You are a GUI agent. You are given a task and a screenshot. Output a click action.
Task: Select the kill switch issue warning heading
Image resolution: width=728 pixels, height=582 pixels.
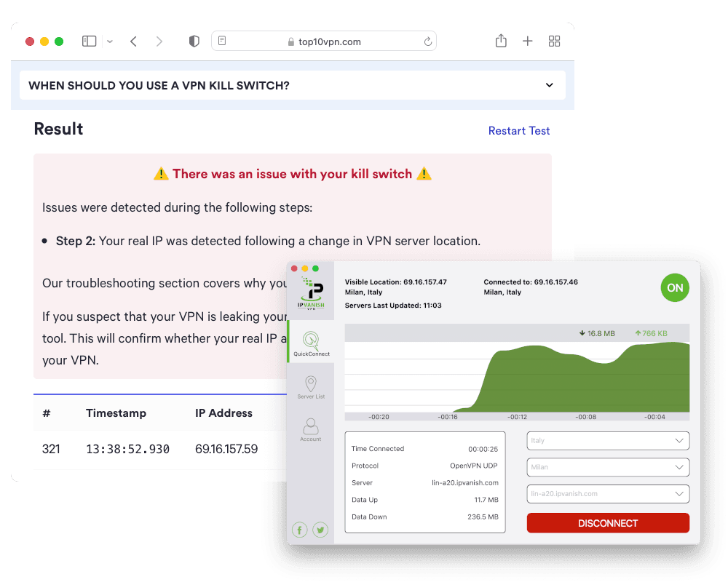pos(293,174)
